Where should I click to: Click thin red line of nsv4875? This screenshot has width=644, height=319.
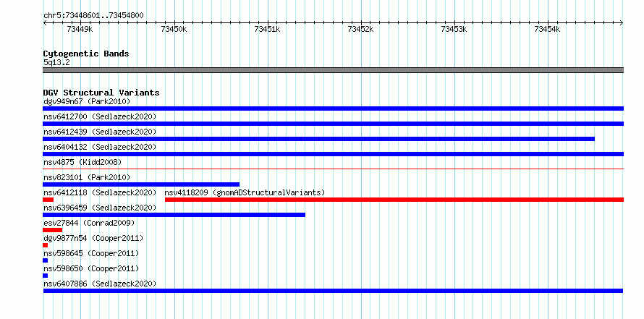[333, 169]
